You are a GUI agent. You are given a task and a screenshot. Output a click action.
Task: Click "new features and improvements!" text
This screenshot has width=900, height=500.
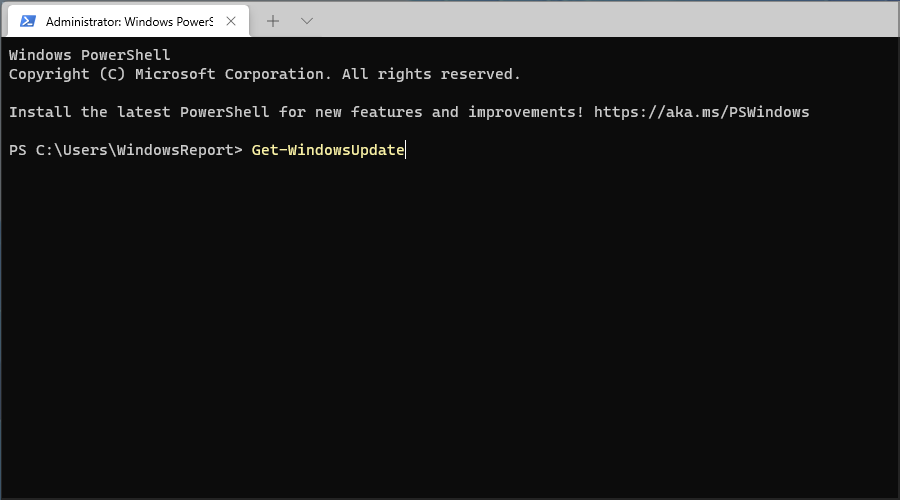coord(458,112)
